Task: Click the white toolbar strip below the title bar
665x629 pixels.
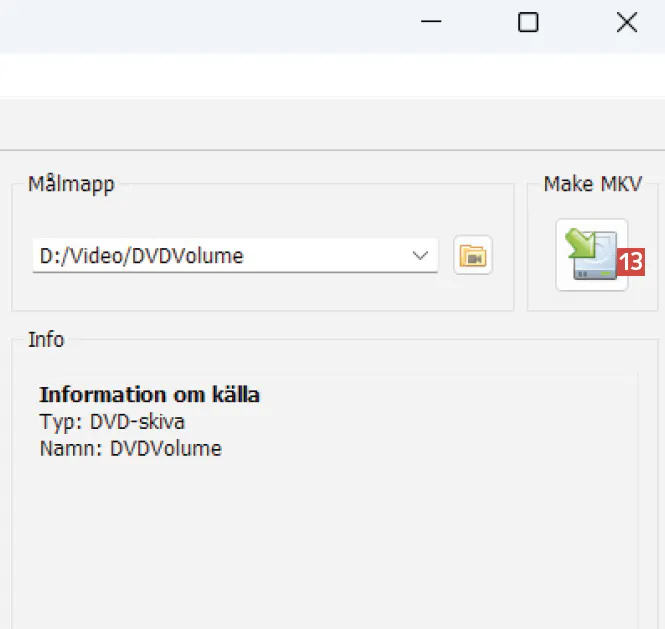Action: (x=300, y=75)
